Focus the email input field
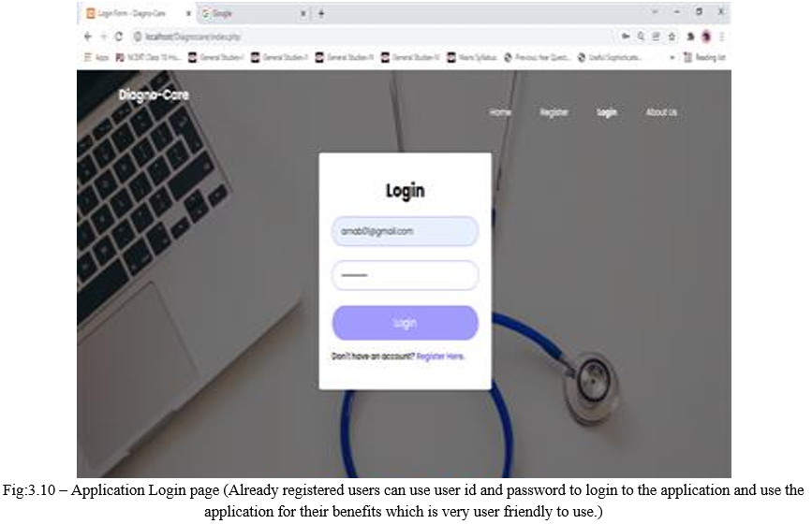The image size is (812, 524). click(405, 231)
